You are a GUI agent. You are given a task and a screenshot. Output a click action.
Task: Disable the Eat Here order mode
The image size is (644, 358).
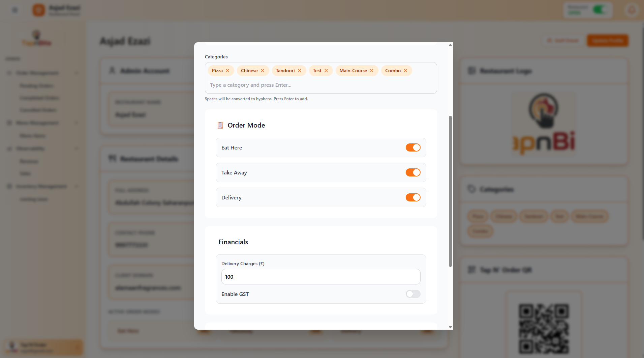point(413,147)
